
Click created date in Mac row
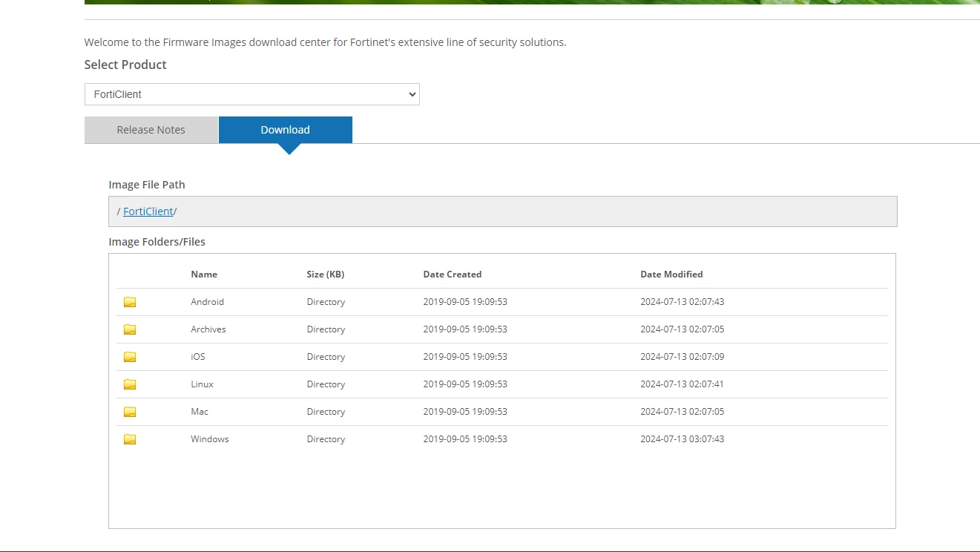pos(465,412)
